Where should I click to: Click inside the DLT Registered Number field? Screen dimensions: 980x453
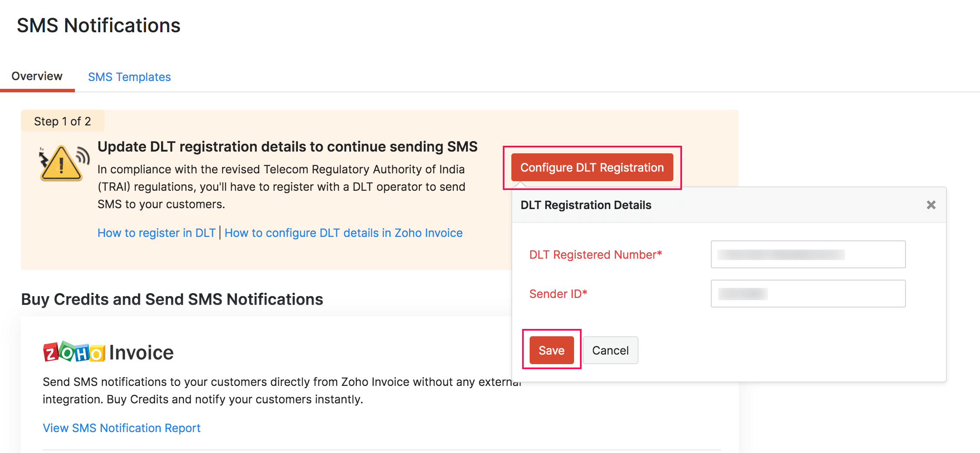point(808,254)
